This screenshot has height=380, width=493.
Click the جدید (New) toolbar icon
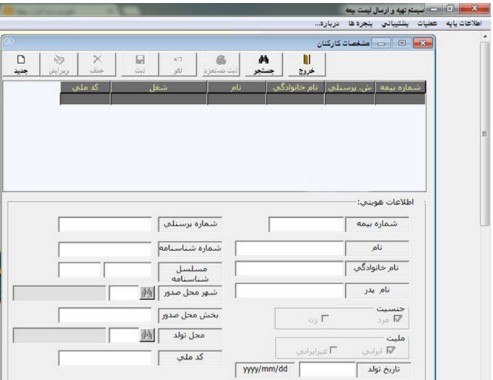(x=21, y=64)
